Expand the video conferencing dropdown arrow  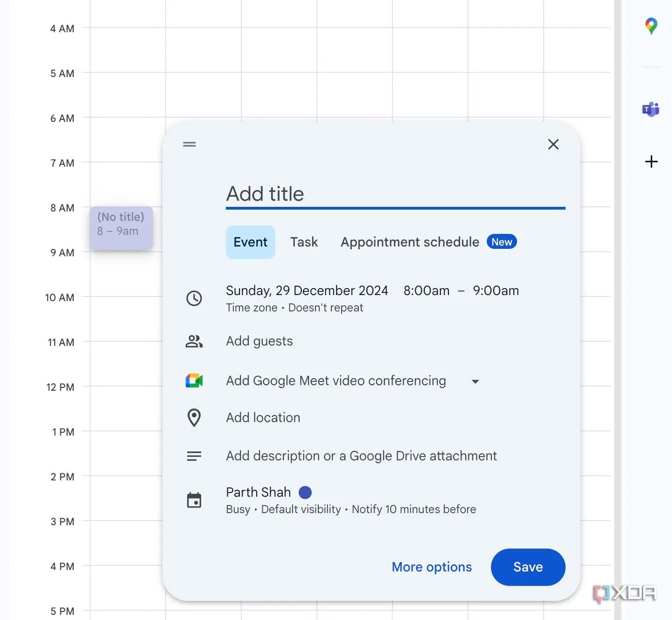475,381
